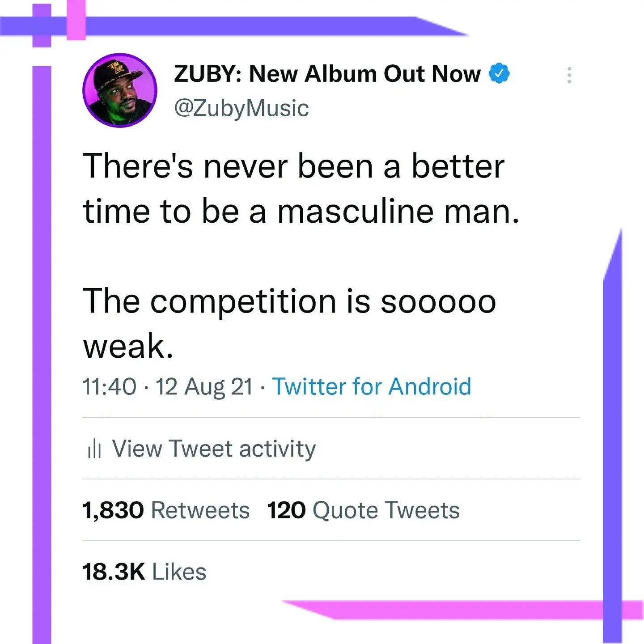Click the bar chart tweet activity icon

[x=94, y=449]
